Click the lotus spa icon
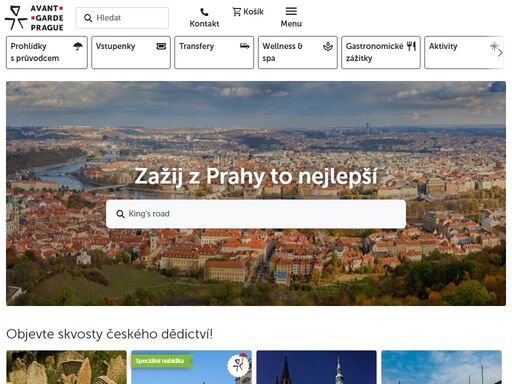The width and height of the screenshot is (512, 384). point(328,46)
